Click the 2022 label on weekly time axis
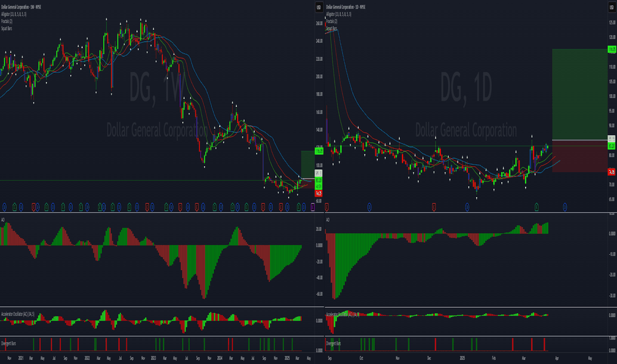Viewport: 617px width, 364px height. click(87, 358)
